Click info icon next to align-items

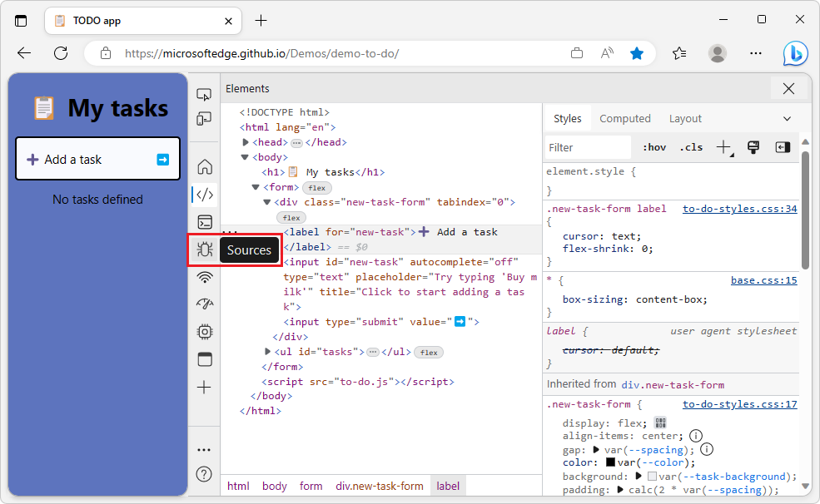(x=695, y=436)
